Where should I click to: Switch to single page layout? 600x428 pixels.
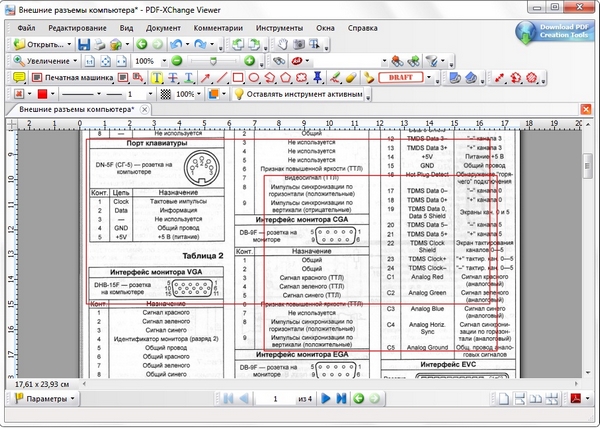pyautogui.click(x=504, y=399)
